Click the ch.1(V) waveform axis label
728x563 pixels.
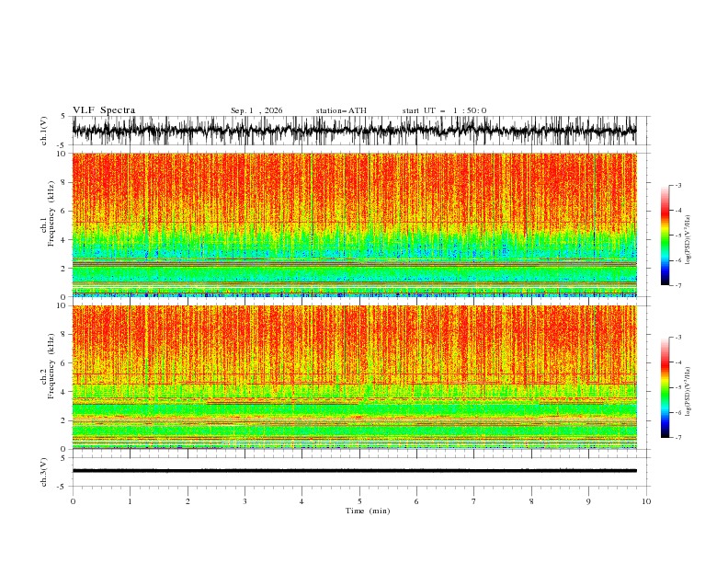tap(44, 131)
